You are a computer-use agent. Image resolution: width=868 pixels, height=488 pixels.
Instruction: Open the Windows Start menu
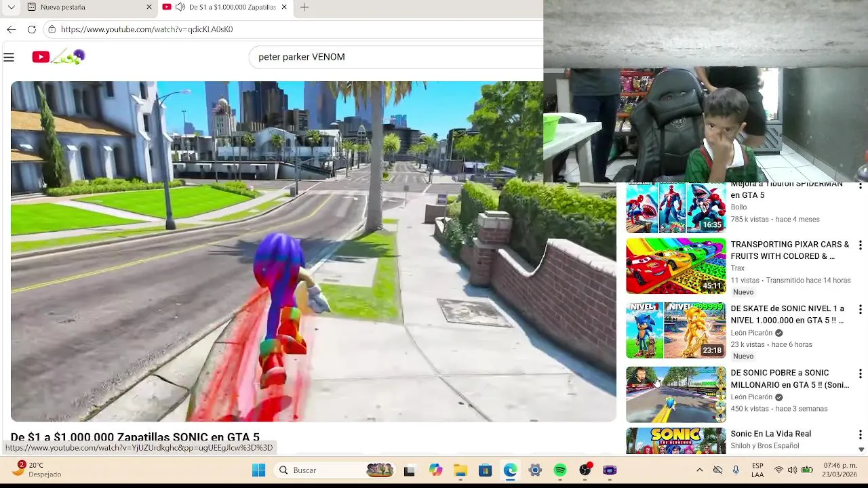pos(258,470)
